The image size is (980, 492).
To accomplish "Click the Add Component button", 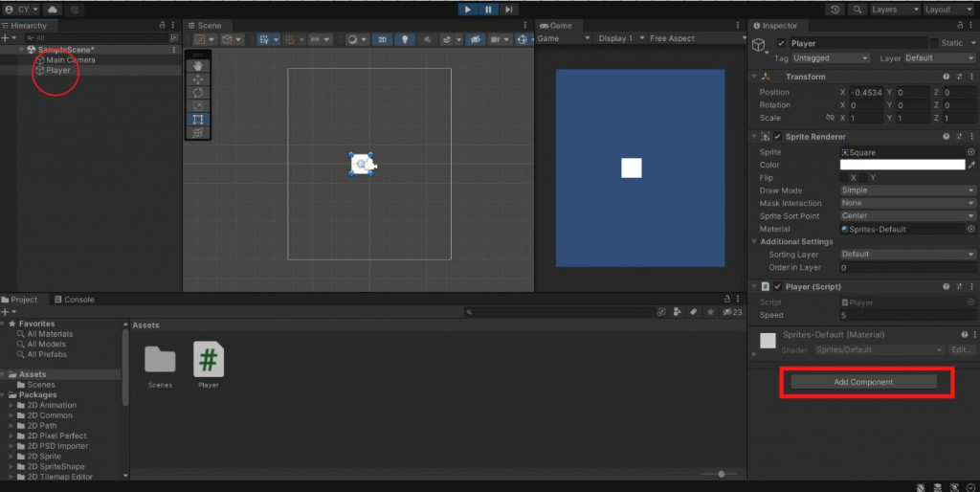I will pos(864,382).
